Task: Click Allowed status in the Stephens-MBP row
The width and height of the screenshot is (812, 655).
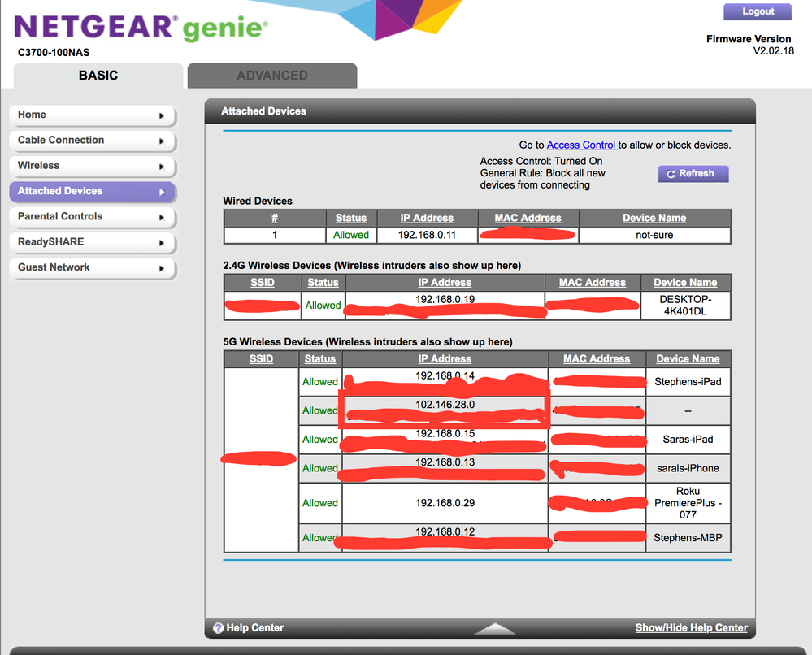Action: (320, 537)
